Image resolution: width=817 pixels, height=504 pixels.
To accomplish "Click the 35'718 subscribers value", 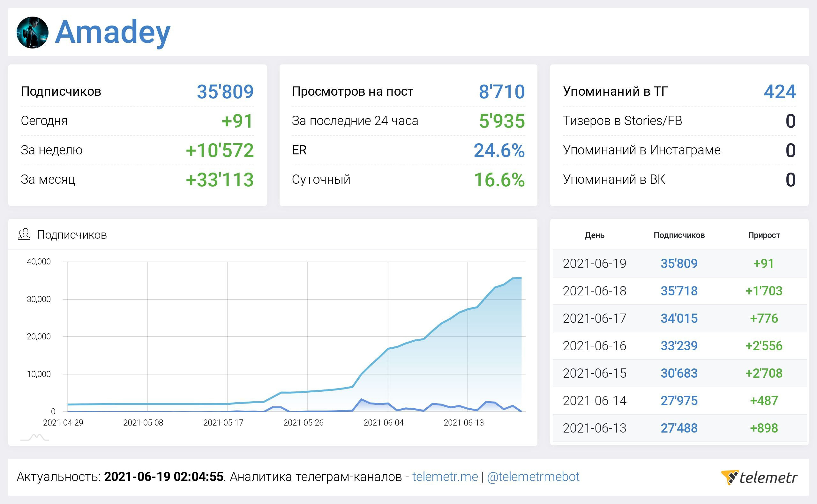I will click(679, 291).
